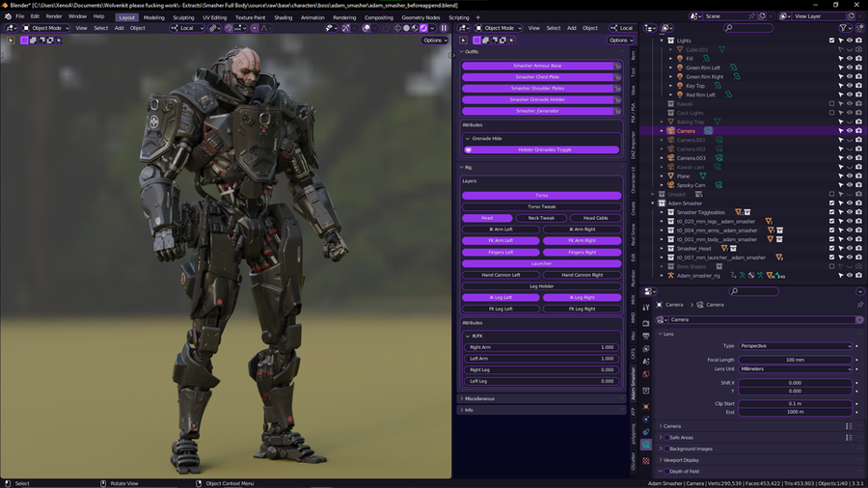
Task: Expand the Safe Areas panel
Action: (x=661, y=438)
